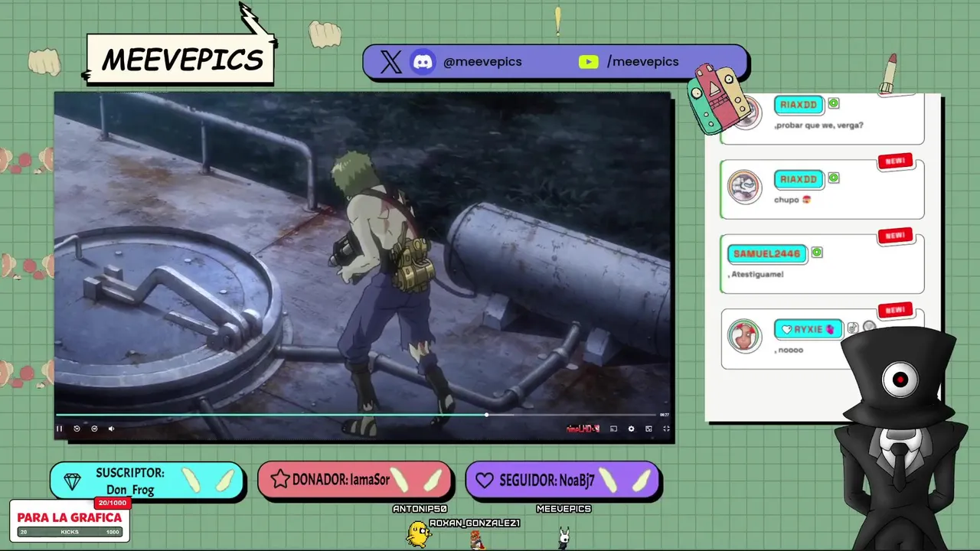The height and width of the screenshot is (551, 980).
Task: Click the Discord logo icon
Action: [423, 62]
